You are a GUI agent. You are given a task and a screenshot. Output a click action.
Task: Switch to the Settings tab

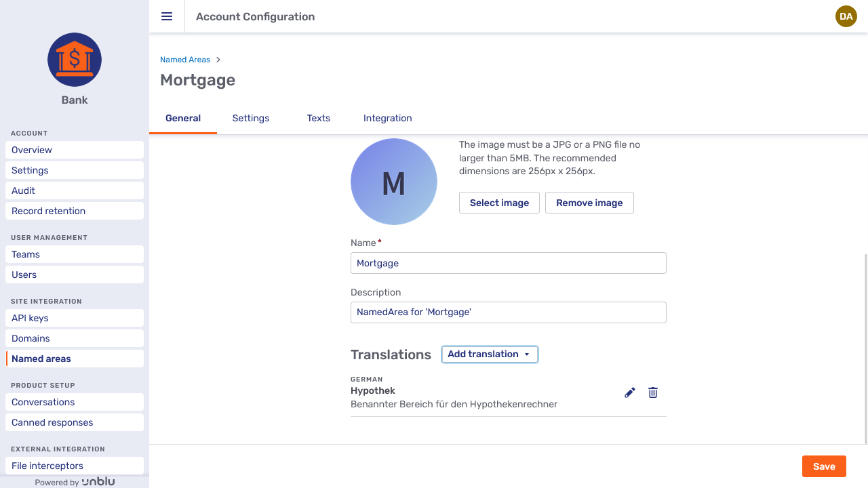point(250,118)
